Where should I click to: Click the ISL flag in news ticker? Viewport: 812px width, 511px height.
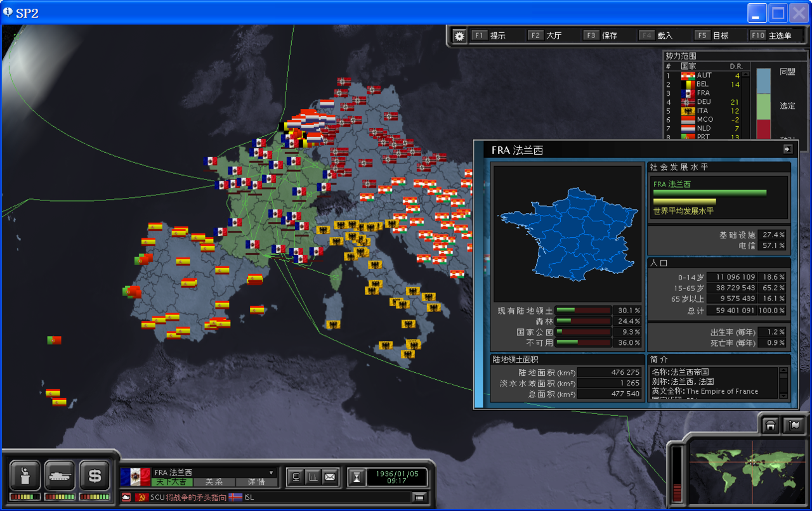235,497
